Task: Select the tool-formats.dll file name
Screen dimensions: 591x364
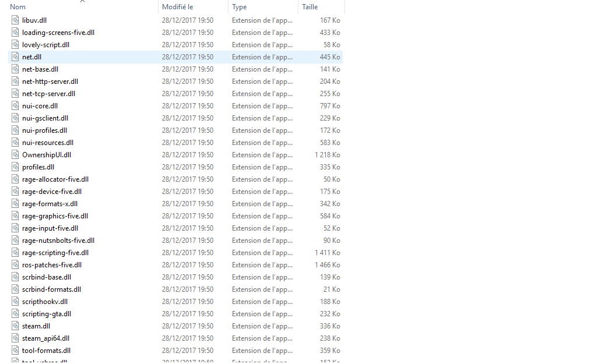Action: click(x=46, y=351)
